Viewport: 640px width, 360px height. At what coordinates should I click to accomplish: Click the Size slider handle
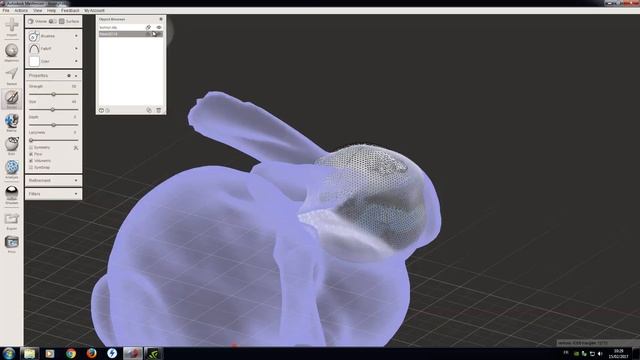(x=53, y=110)
